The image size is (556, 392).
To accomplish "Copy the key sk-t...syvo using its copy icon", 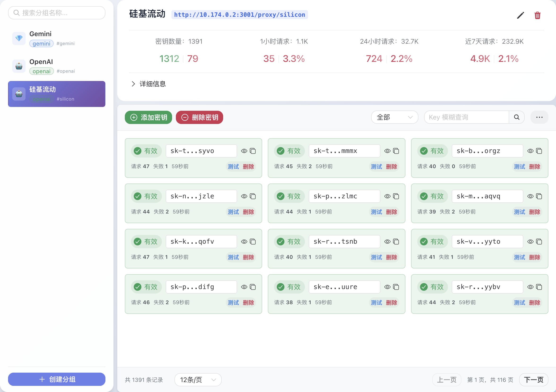I will pos(253,150).
